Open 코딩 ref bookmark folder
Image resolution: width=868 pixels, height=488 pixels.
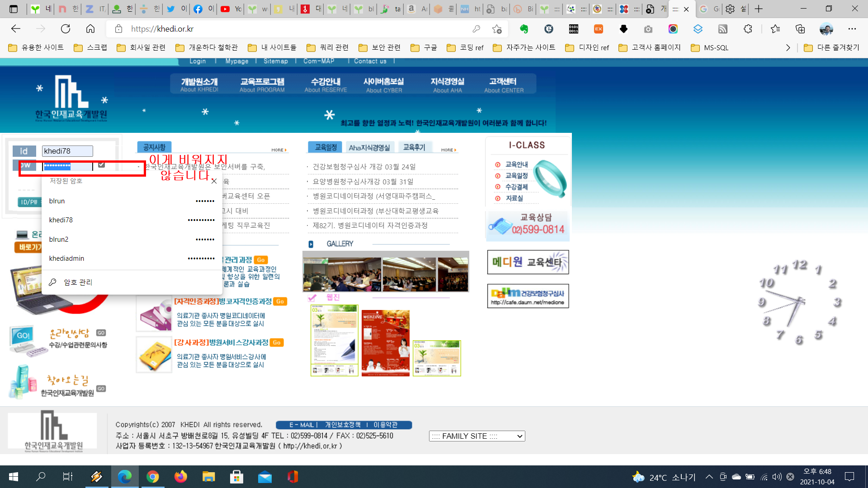point(465,47)
